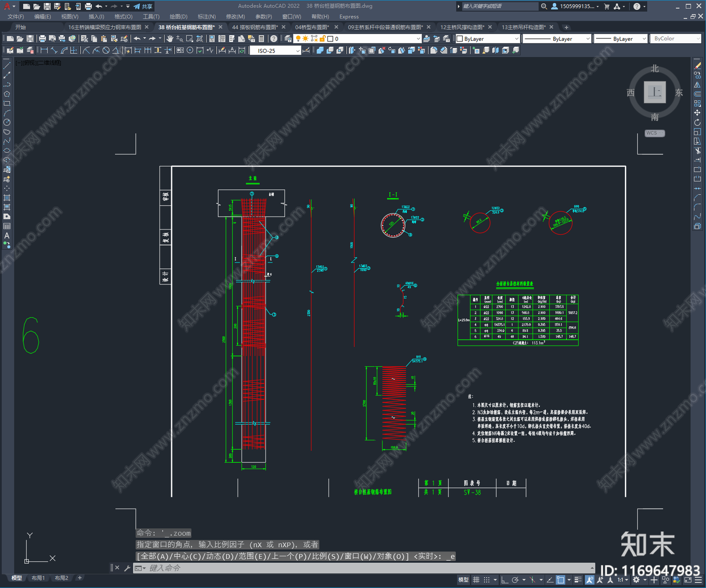Select the multiline text A tool
706x588 pixels.
pos(7,236)
